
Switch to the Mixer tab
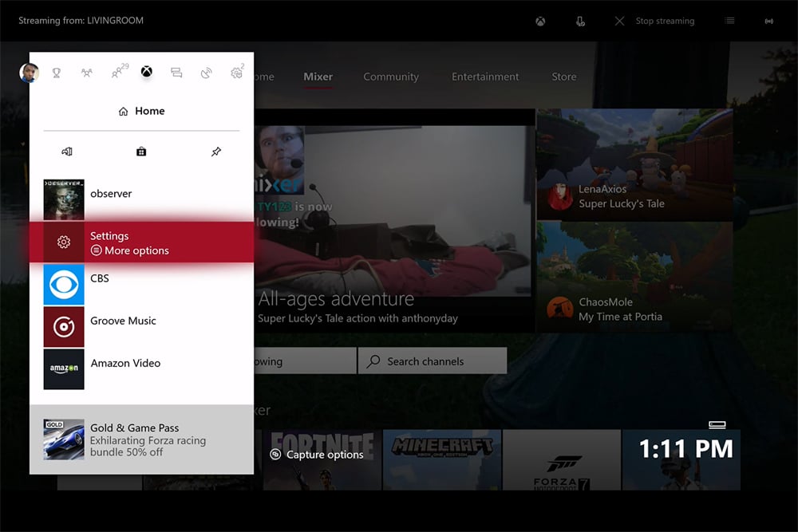click(x=318, y=77)
